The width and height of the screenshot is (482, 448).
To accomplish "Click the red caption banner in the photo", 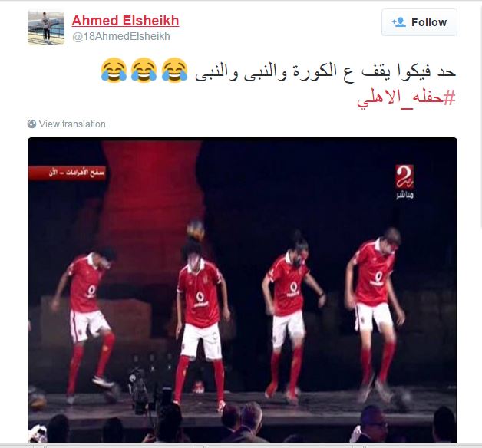I will [67, 173].
